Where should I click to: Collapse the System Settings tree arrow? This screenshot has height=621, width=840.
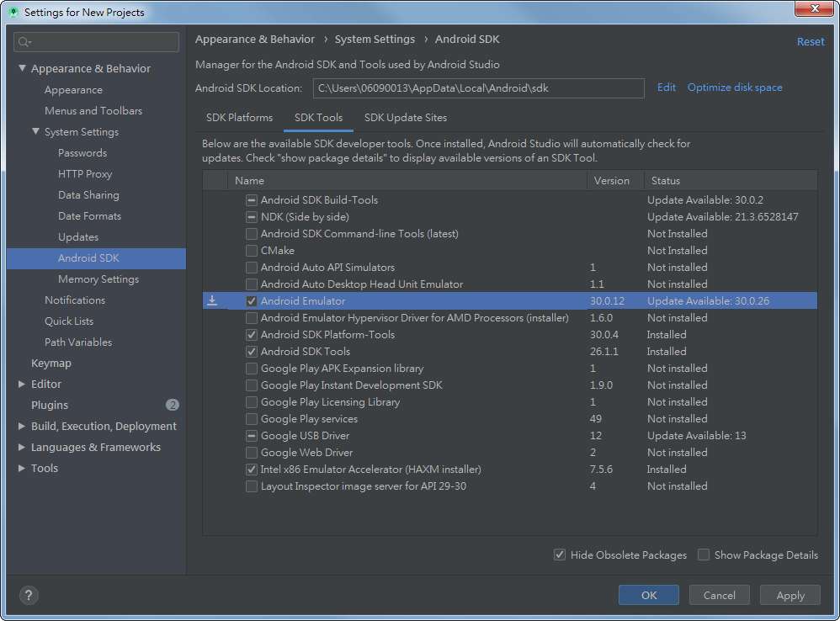pos(36,131)
